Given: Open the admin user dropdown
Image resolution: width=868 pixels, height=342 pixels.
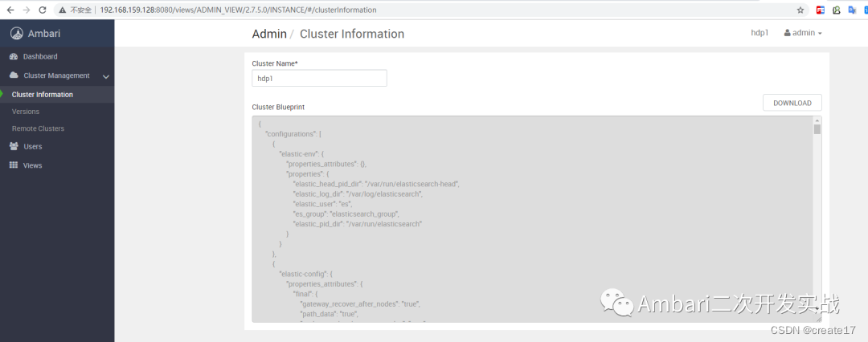Looking at the screenshot, I should tap(803, 33).
